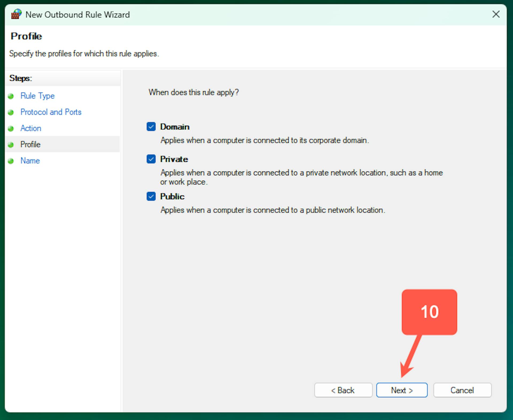Toggle the Public profile checkbox

pyautogui.click(x=151, y=196)
